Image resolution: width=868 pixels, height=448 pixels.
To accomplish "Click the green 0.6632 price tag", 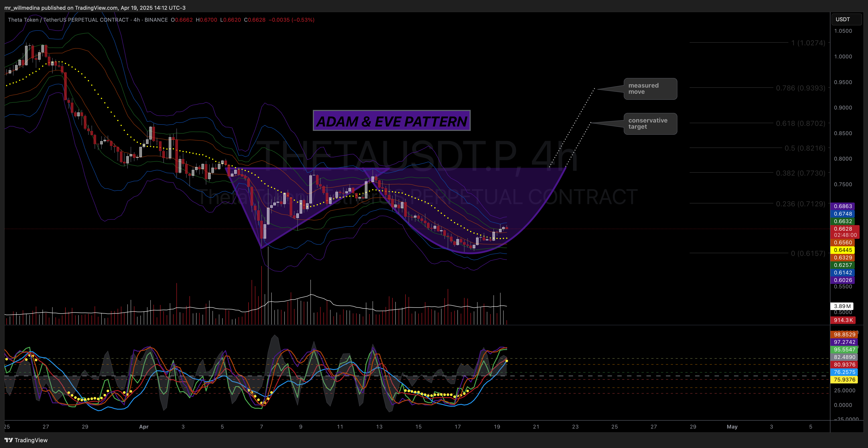I will point(843,222).
